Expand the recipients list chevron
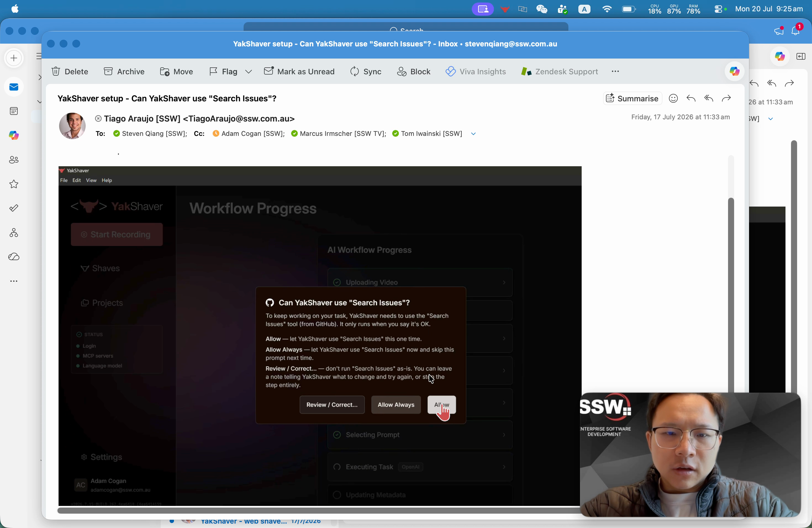 pyautogui.click(x=474, y=134)
